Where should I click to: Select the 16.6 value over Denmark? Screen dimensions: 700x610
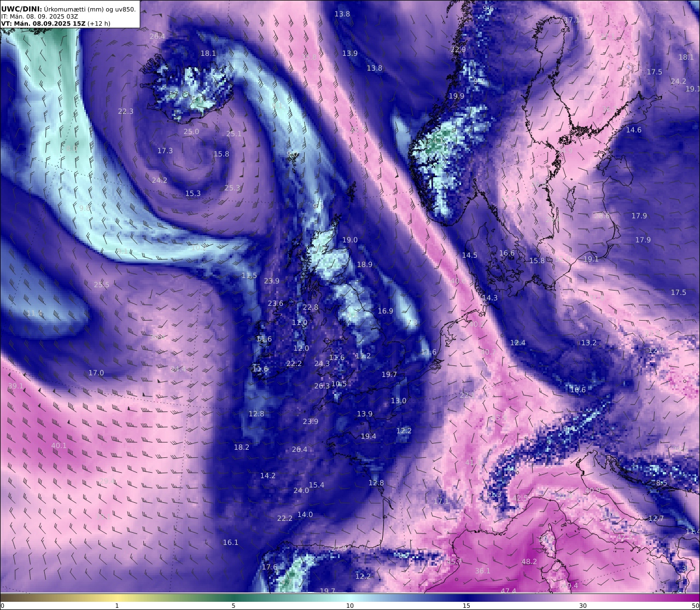click(x=507, y=253)
